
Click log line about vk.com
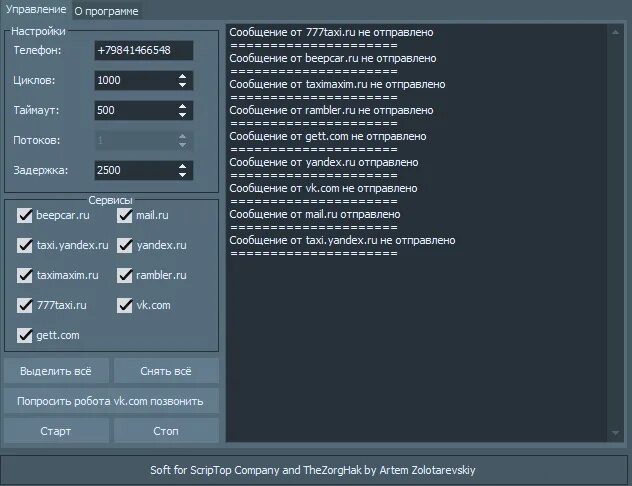(323, 188)
